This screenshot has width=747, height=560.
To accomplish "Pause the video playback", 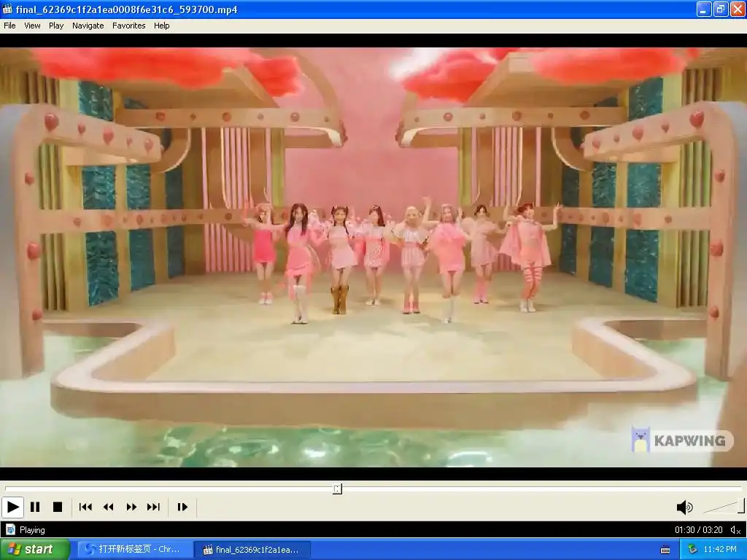I will coord(35,507).
